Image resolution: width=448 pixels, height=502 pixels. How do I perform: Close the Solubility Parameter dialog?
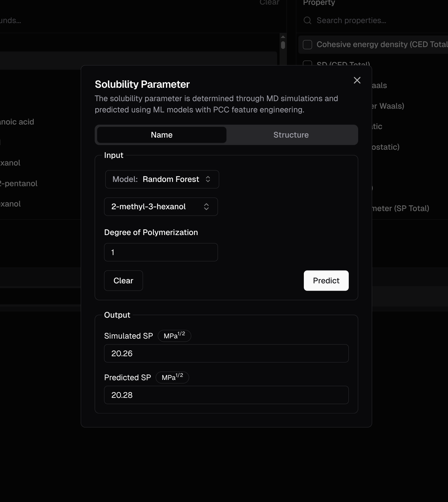pos(357,80)
